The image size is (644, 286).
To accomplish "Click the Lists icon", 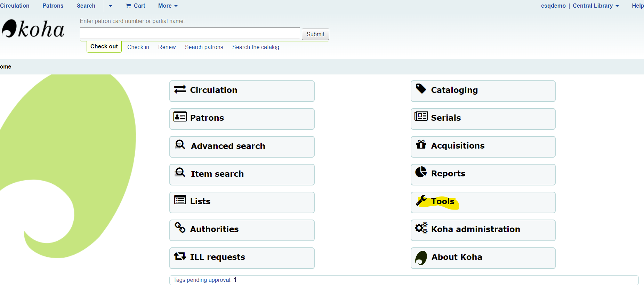I will tap(180, 200).
